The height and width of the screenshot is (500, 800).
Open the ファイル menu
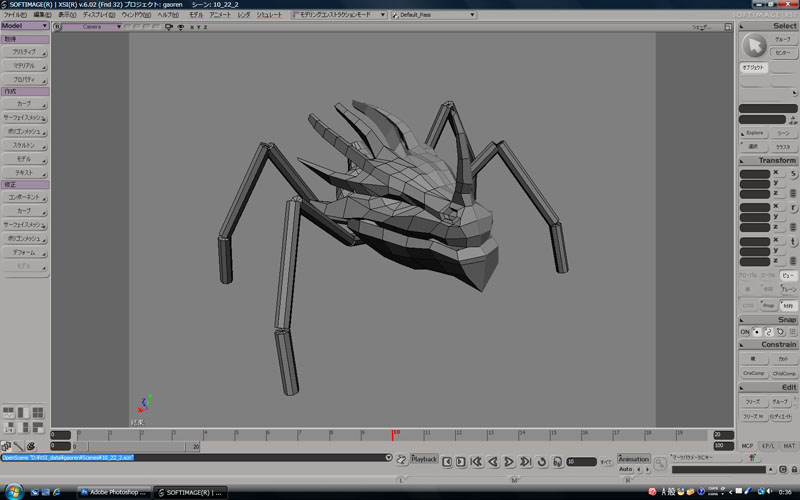(15, 15)
